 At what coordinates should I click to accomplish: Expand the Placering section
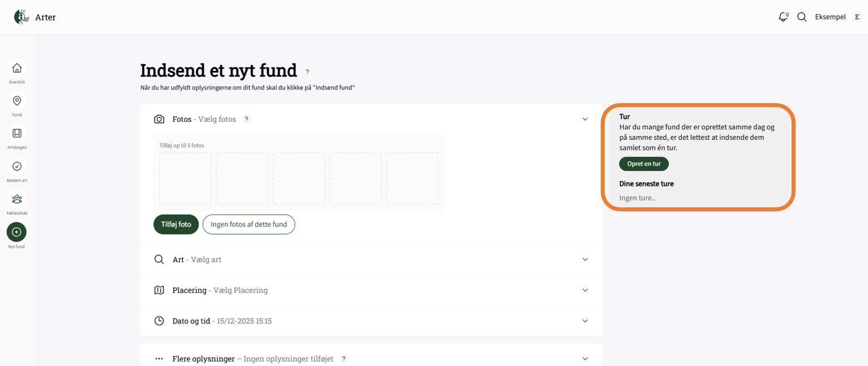[585, 290]
